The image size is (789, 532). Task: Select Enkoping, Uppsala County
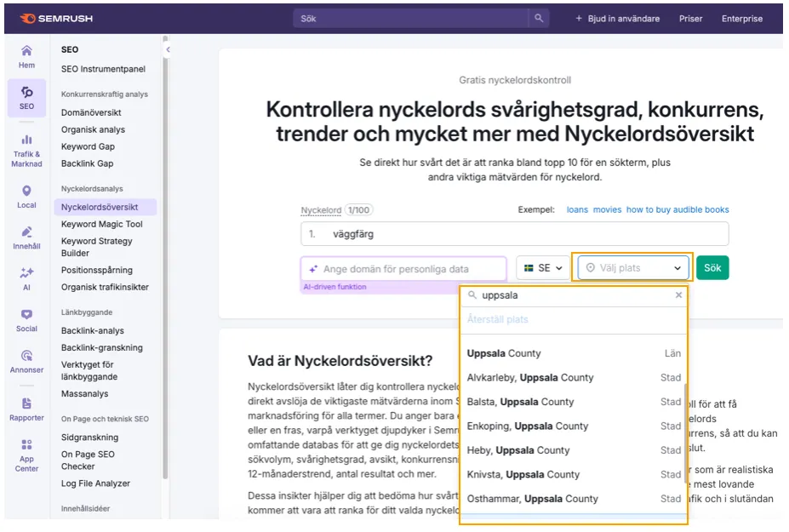pyautogui.click(x=574, y=426)
